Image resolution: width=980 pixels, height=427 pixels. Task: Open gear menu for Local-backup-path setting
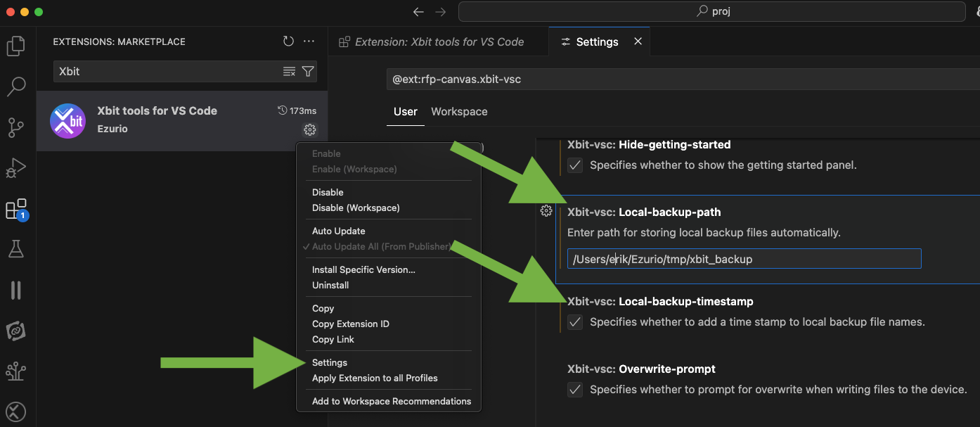coord(546,210)
